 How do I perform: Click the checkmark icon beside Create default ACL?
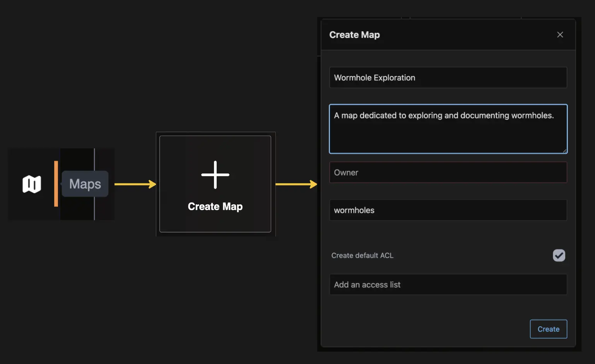pyautogui.click(x=559, y=255)
